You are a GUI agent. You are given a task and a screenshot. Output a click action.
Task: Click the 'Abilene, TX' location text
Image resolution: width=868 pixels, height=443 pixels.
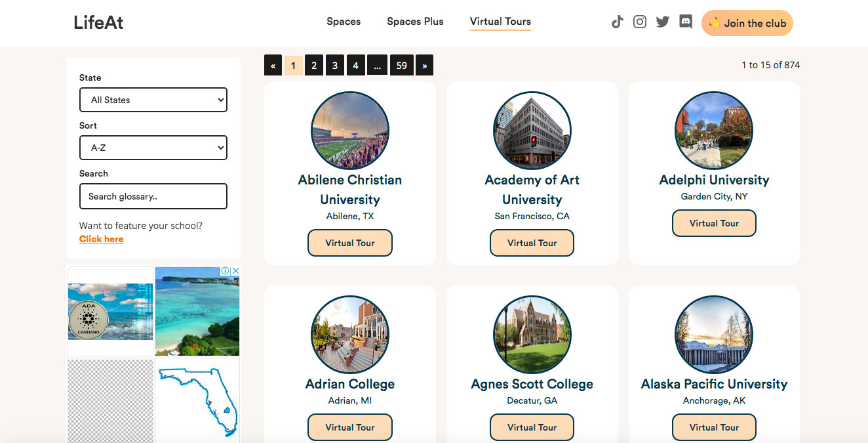tap(350, 216)
